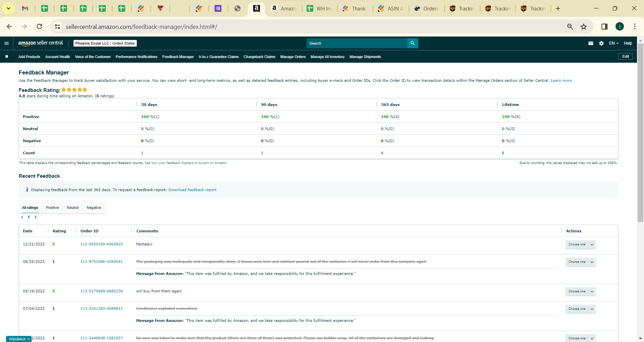Open the FEEDBACK widget label
The width and height of the screenshot is (644, 342).
pos(17,339)
